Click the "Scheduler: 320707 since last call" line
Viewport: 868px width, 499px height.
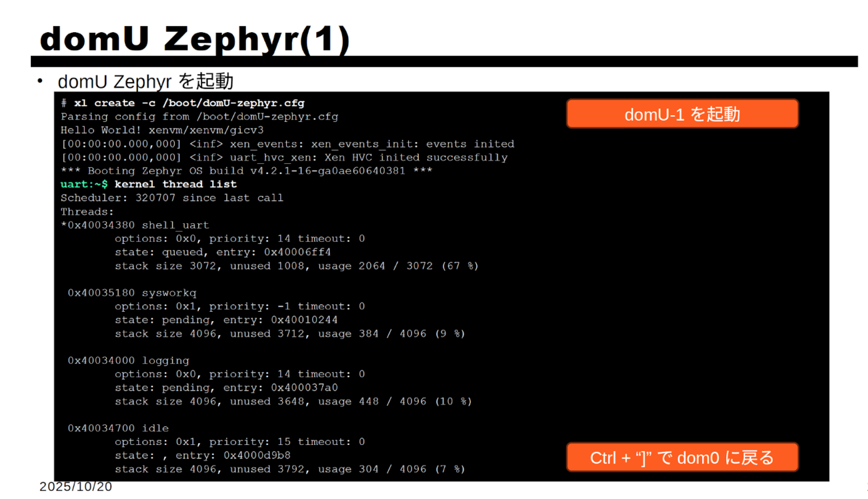click(172, 198)
